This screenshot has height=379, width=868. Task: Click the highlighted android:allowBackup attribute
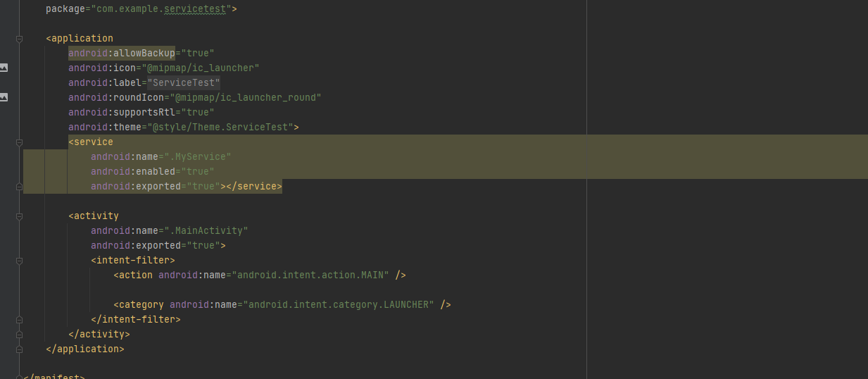tap(121, 53)
